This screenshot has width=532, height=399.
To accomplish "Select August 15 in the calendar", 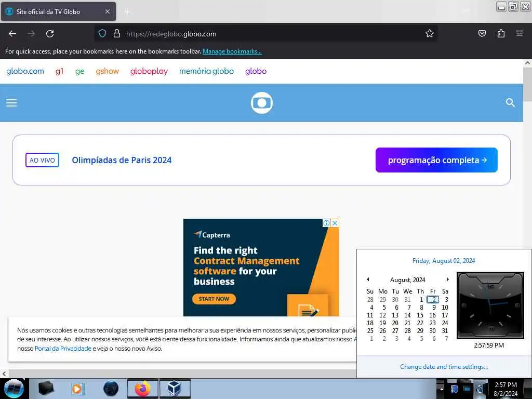I will pyautogui.click(x=420, y=315).
